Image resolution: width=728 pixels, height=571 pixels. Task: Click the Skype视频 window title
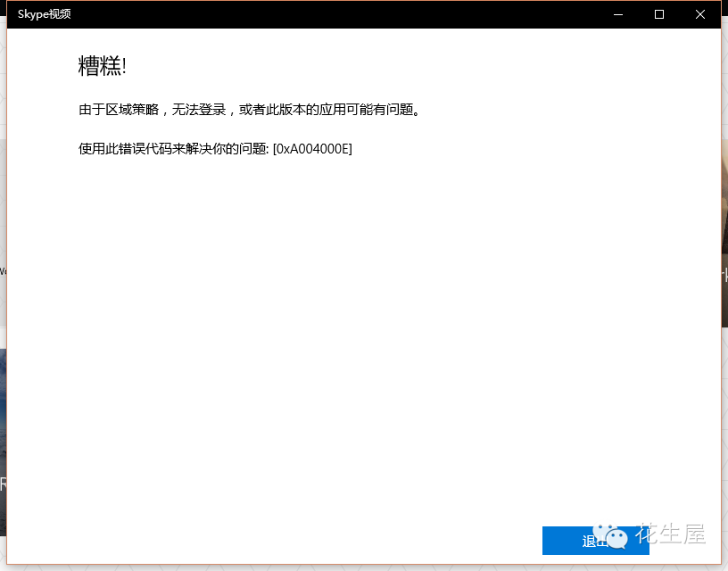[x=44, y=14]
